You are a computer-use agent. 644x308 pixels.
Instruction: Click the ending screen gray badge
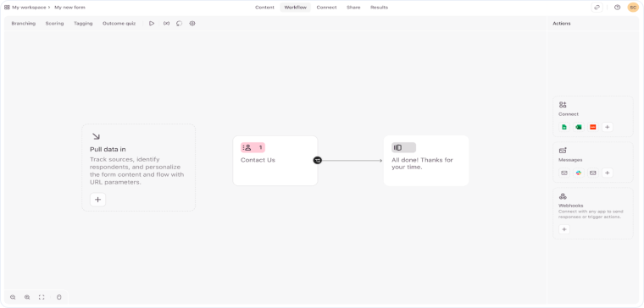click(x=403, y=147)
